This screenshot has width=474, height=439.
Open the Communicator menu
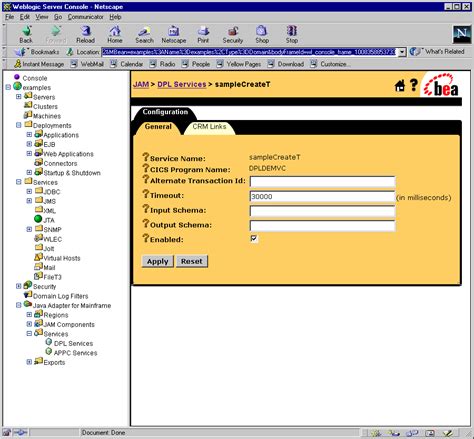[86, 17]
